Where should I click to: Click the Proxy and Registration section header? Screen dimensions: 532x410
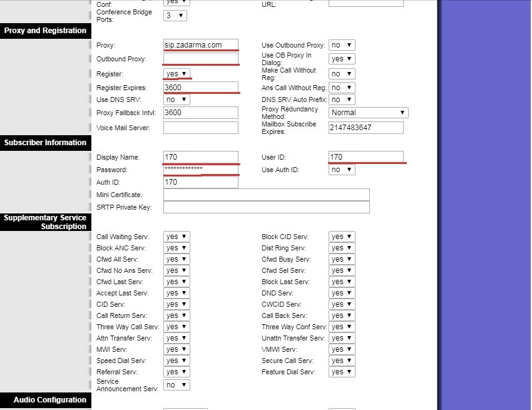click(46, 31)
